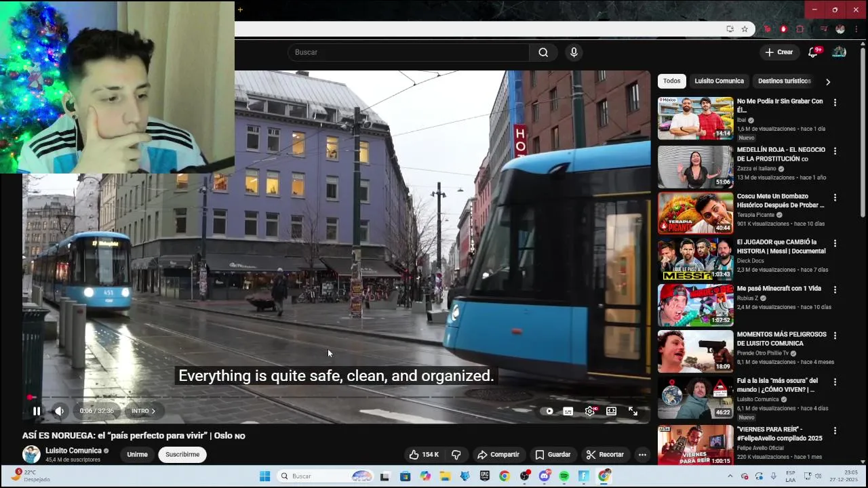Screen dimensions: 868x488
Task: Select the Luisito Comunica filter chip
Action: pos(719,81)
